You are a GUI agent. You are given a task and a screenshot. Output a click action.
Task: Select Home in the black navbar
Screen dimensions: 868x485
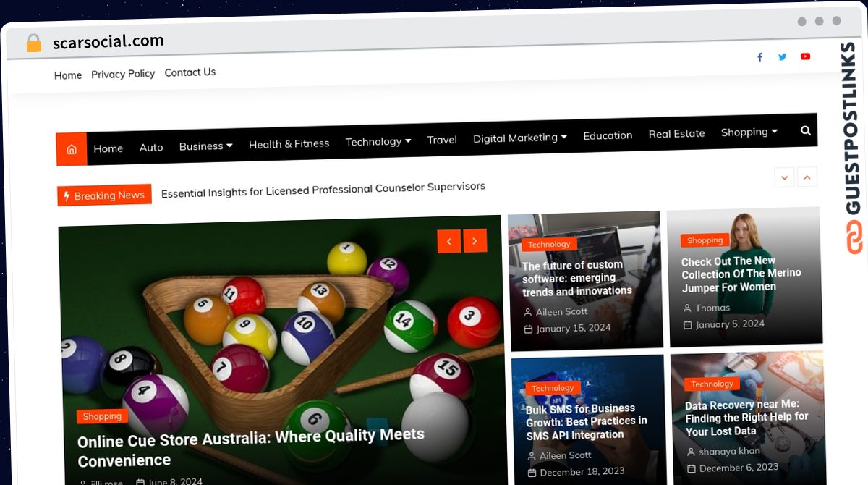tap(109, 148)
